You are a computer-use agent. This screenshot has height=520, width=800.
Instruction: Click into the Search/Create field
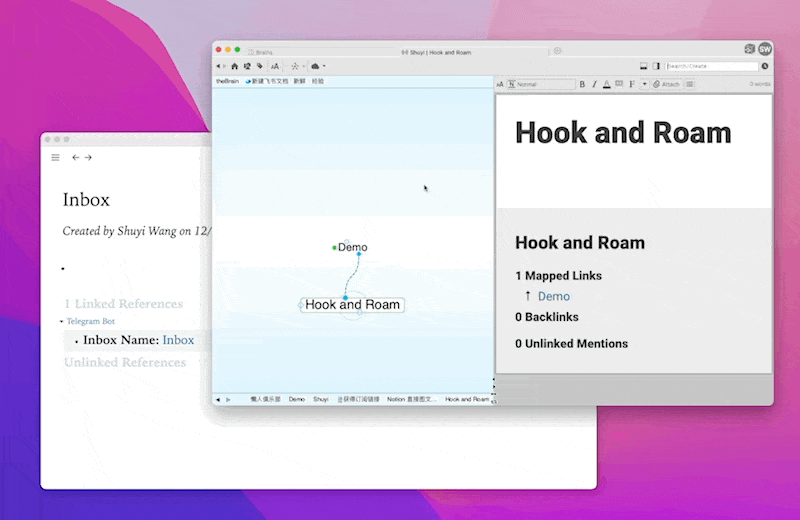[x=711, y=66]
